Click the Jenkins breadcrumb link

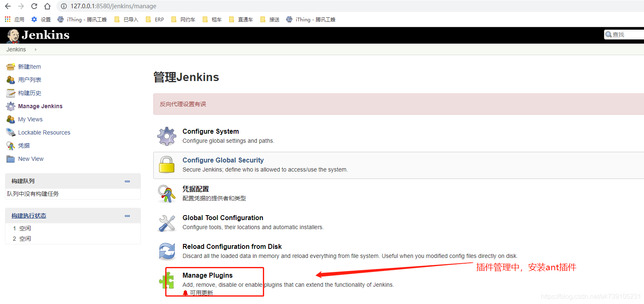[16, 49]
